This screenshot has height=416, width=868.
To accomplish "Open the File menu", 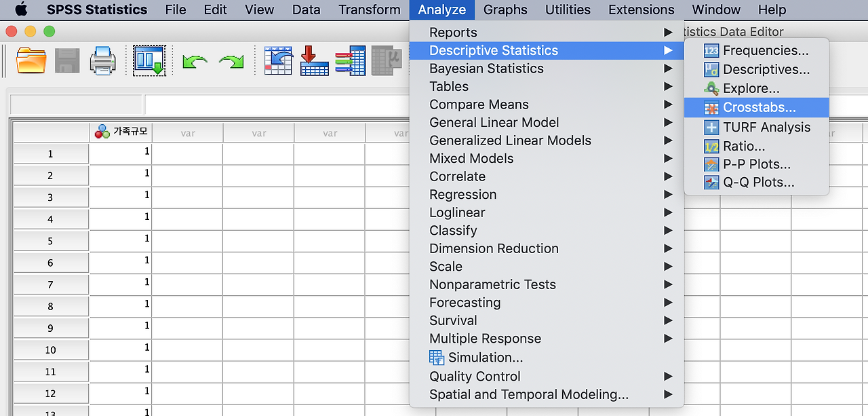I will tap(176, 10).
